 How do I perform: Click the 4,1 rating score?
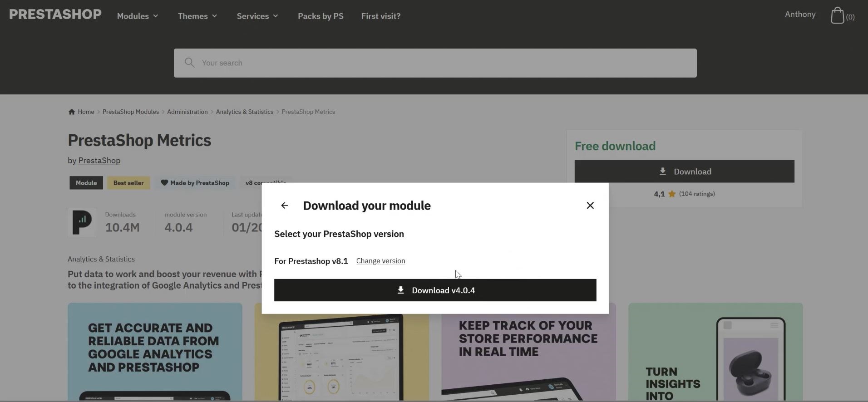[x=659, y=194]
